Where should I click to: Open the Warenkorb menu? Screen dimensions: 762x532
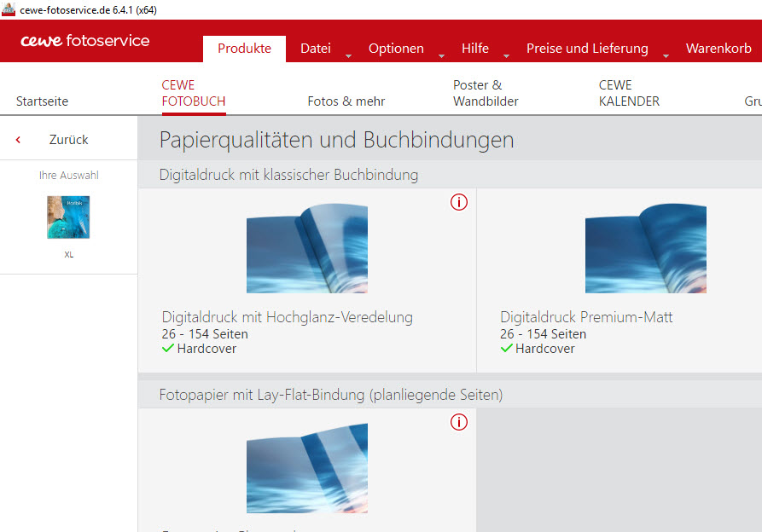718,49
